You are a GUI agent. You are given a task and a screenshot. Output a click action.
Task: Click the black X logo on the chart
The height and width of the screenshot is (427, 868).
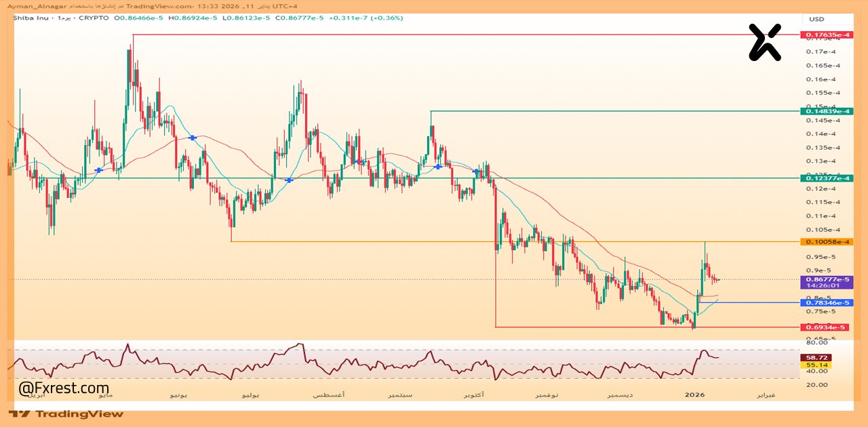(765, 42)
